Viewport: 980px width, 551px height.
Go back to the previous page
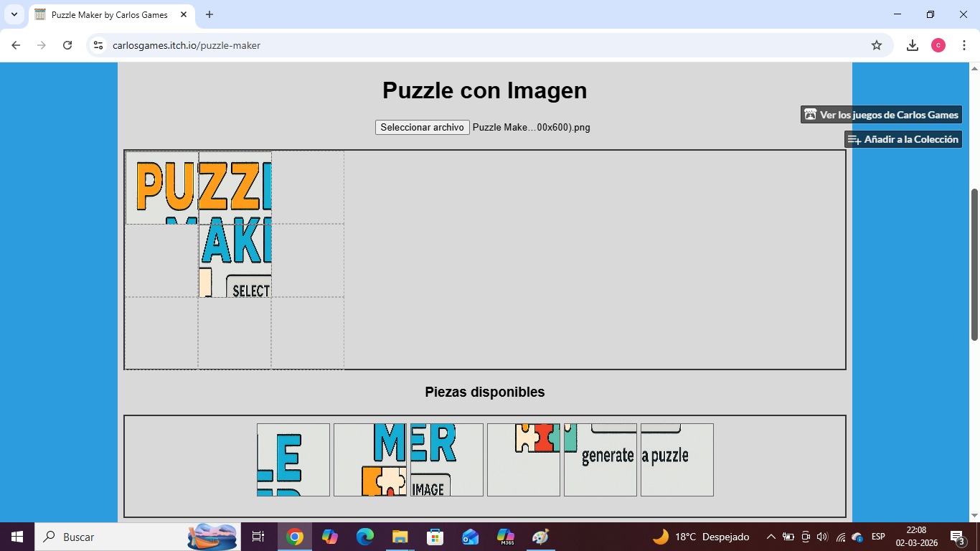(x=16, y=45)
